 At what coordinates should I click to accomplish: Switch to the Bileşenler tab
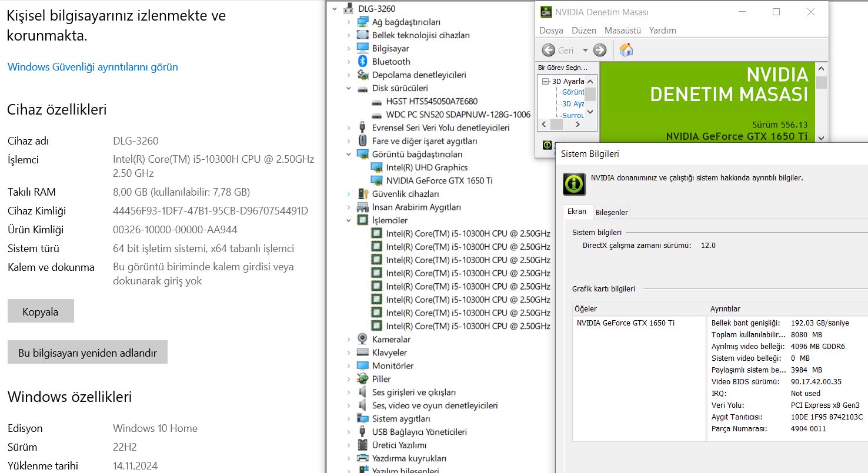pos(612,212)
